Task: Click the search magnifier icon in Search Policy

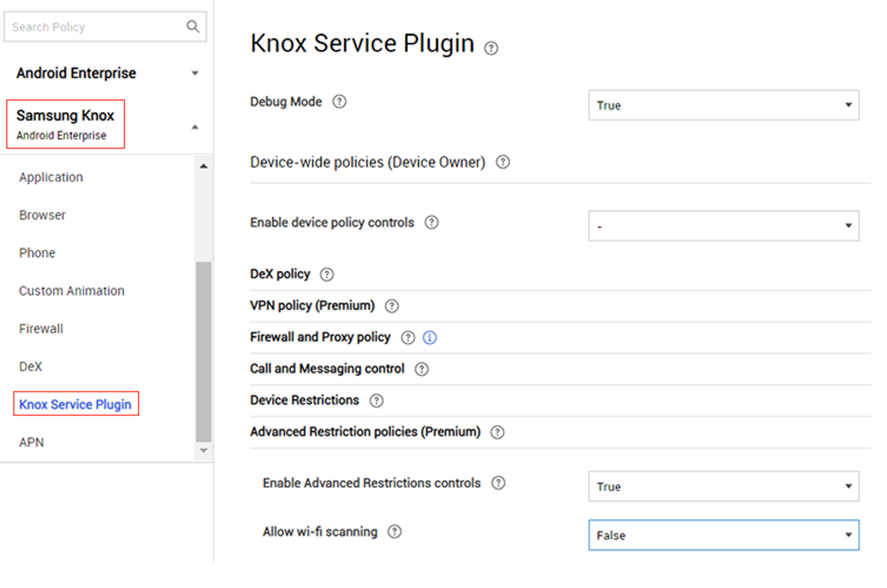Action: coord(193,27)
